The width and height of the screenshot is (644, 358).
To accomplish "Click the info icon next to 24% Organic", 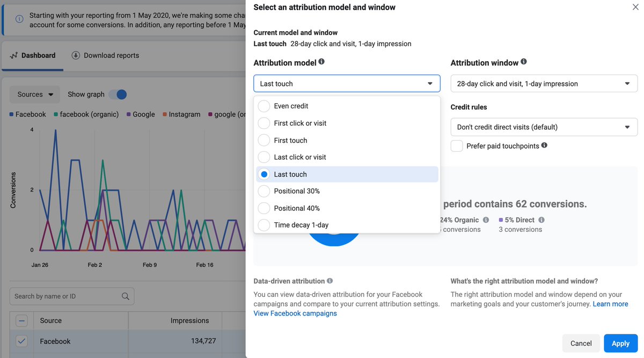I will point(486,220).
